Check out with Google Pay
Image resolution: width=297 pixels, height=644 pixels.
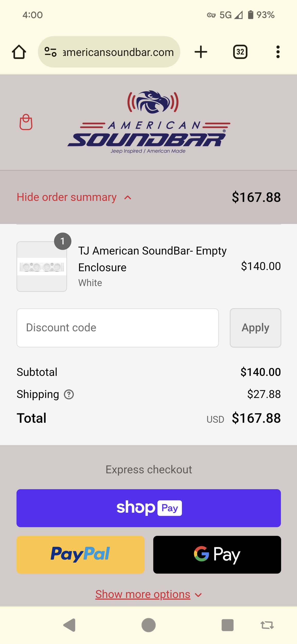(217, 554)
